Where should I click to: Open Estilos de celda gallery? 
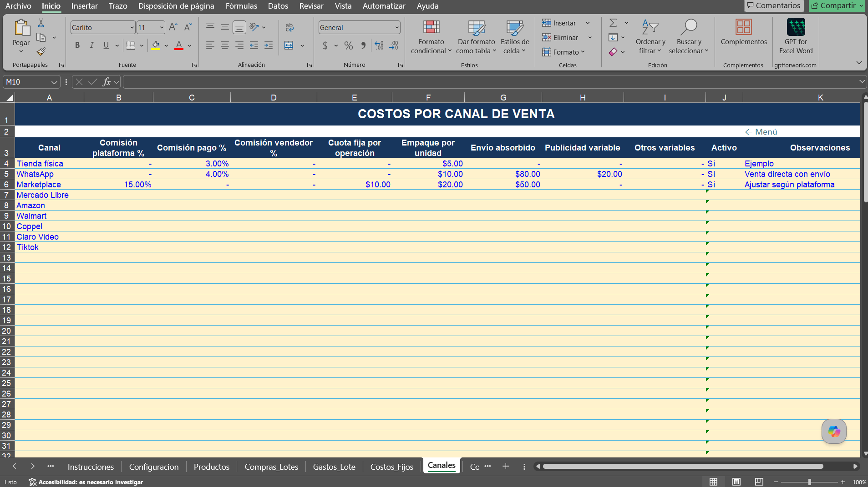(515, 37)
